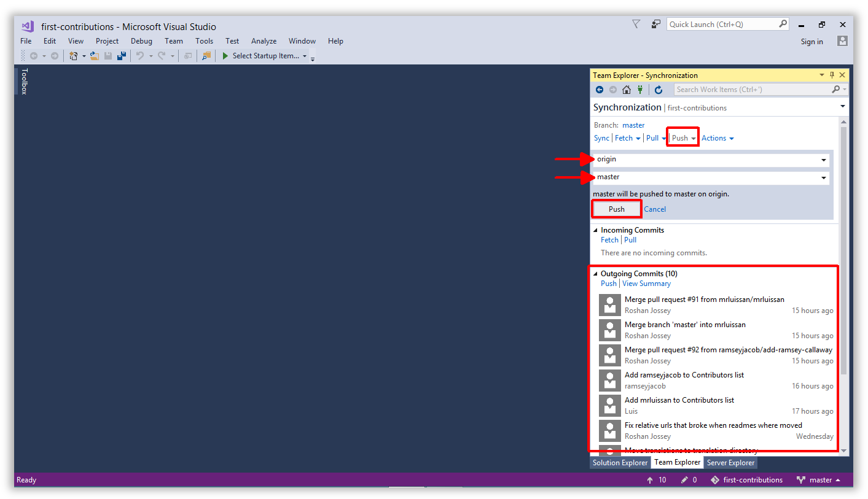This screenshot has width=868, height=499.
Task: Click the Quick Launch magnifier icon
Action: pyautogui.click(x=783, y=24)
